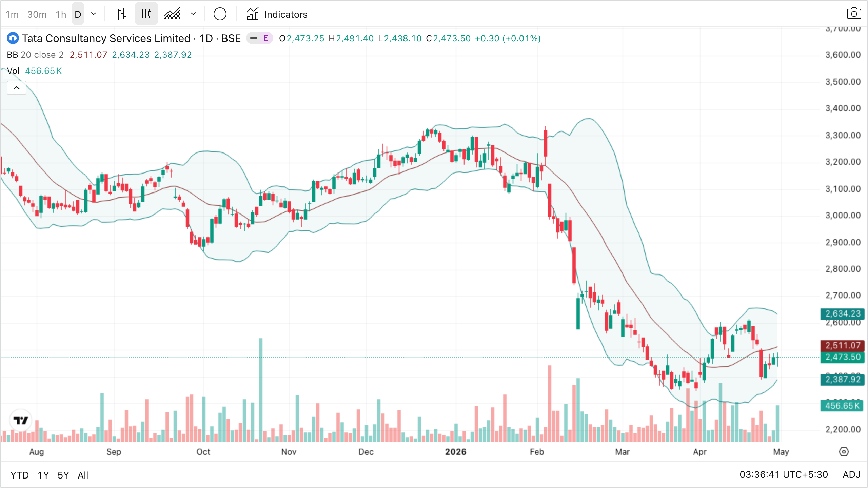This screenshot has height=488, width=868.
Task: Open chart settings gear icon
Action: (844, 452)
